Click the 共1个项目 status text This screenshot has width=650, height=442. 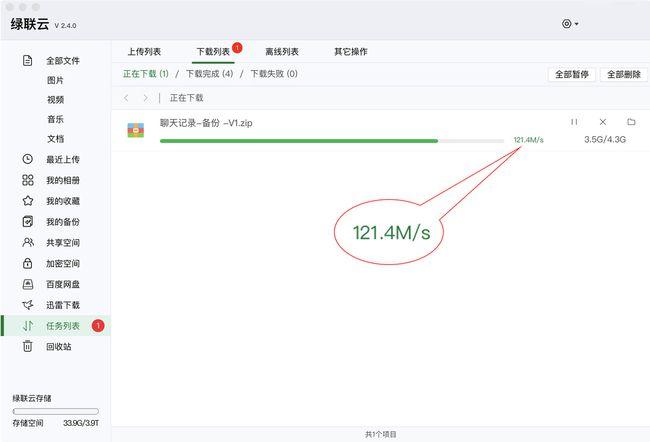click(381, 434)
